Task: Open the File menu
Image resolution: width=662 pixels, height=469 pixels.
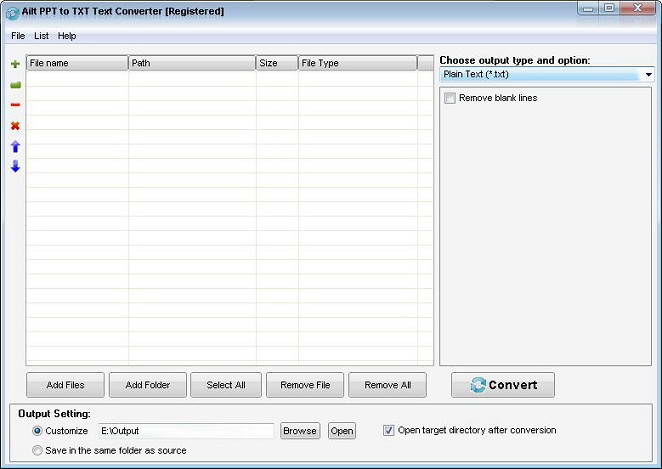Action: (18, 36)
